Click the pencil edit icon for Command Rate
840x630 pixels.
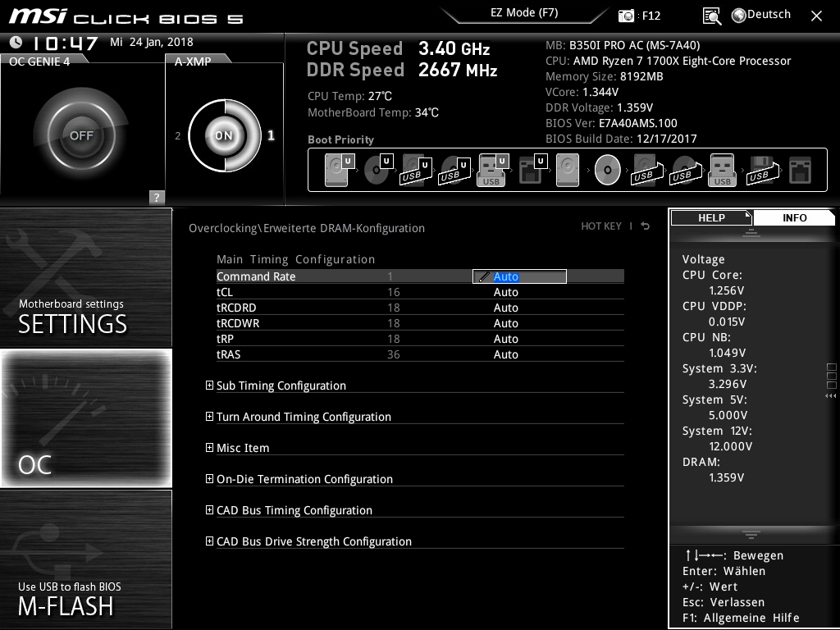484,276
